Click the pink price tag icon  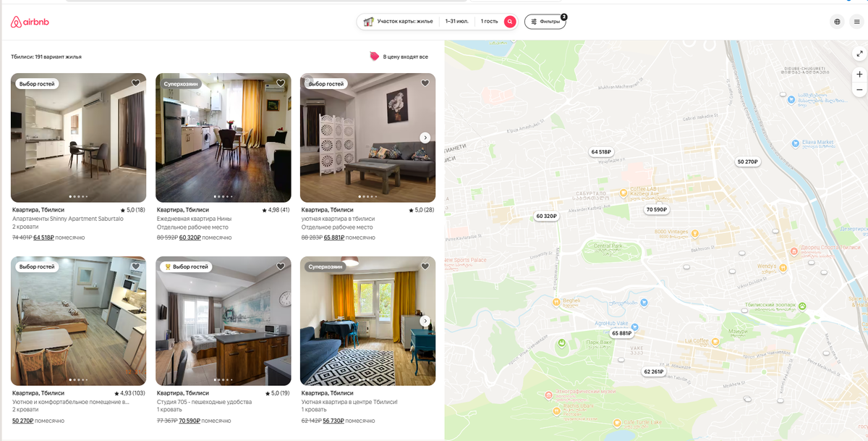[374, 56]
